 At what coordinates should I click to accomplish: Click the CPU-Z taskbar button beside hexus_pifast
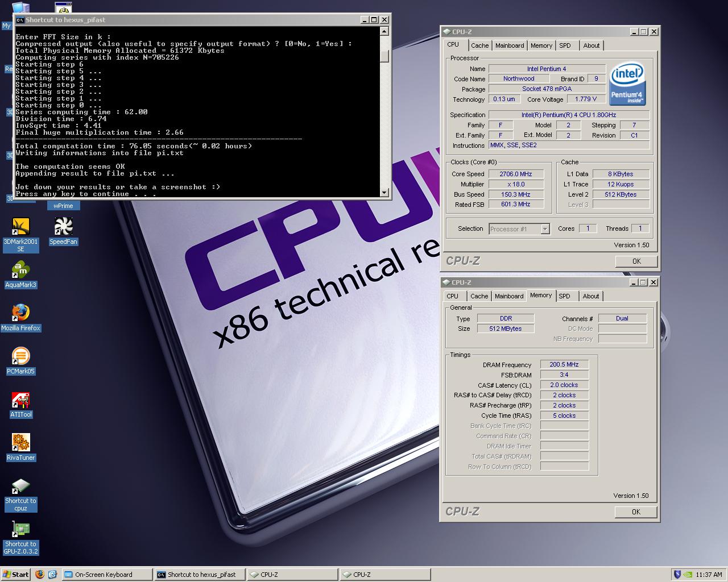[x=292, y=574]
